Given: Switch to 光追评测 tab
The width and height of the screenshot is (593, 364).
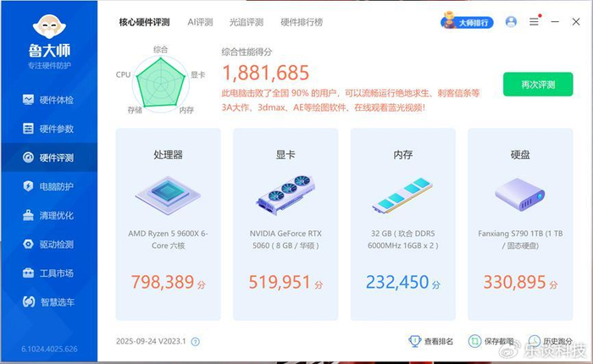Looking at the screenshot, I should (x=247, y=22).
